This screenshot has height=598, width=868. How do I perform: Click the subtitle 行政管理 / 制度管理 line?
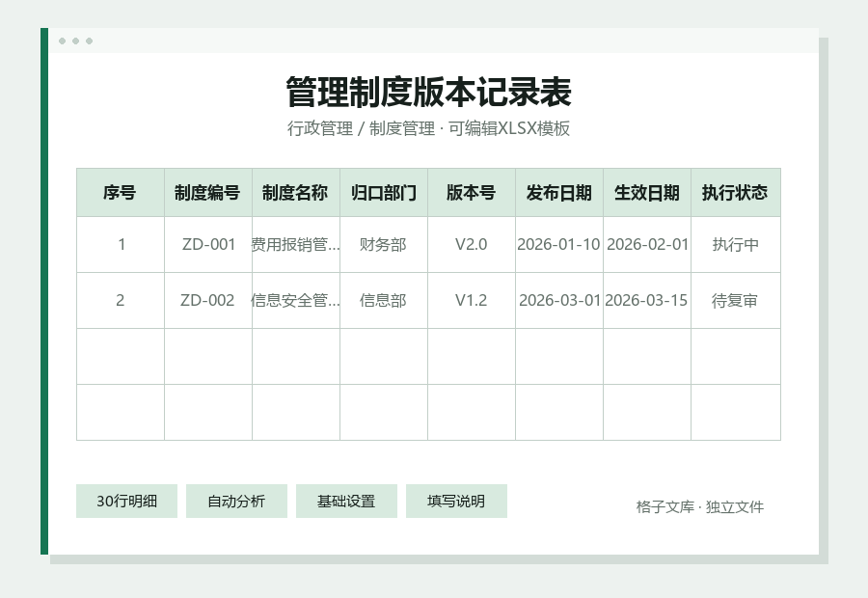[428, 128]
